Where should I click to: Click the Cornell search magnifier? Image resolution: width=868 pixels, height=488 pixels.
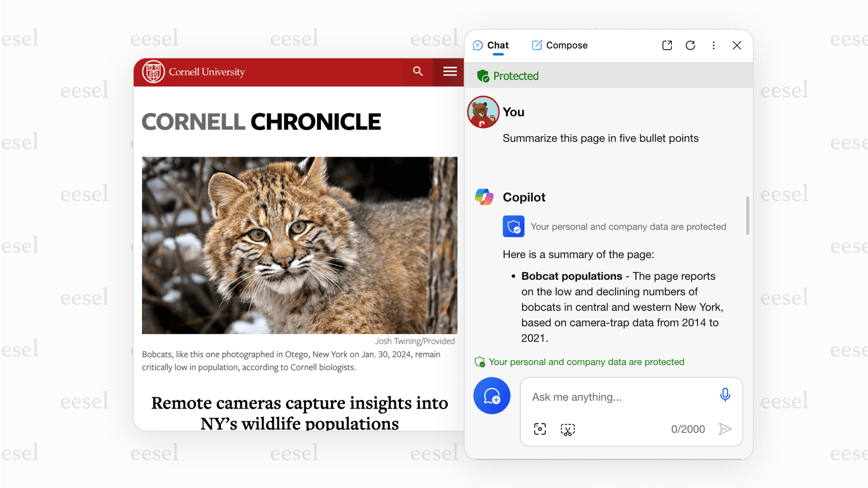click(417, 72)
